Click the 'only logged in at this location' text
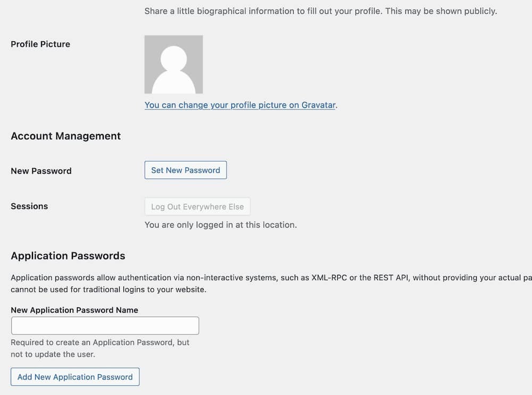 point(220,225)
